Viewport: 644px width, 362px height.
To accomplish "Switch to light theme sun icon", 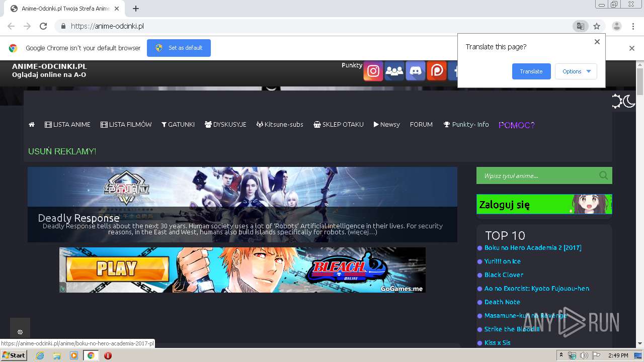I will coord(617,101).
